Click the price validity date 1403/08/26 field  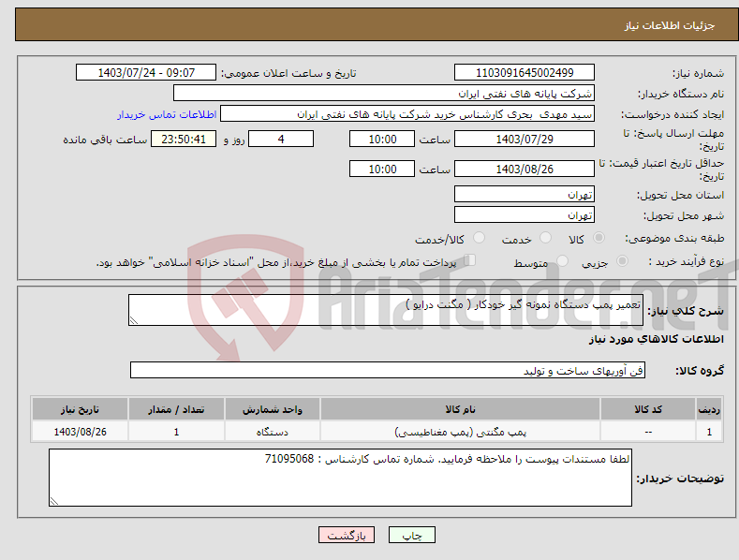coord(525,169)
